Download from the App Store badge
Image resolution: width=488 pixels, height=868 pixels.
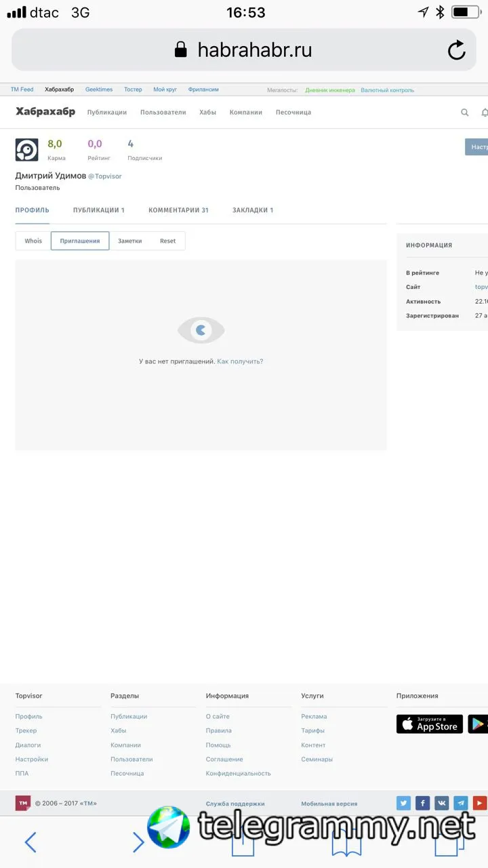pos(430,724)
